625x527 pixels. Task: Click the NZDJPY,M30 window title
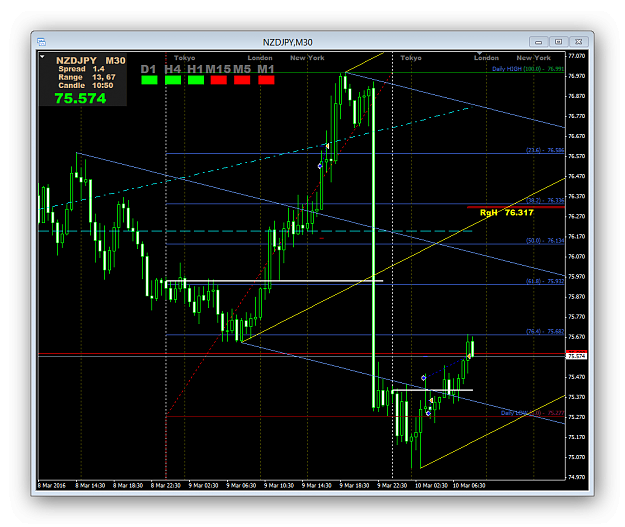pyautogui.click(x=287, y=42)
